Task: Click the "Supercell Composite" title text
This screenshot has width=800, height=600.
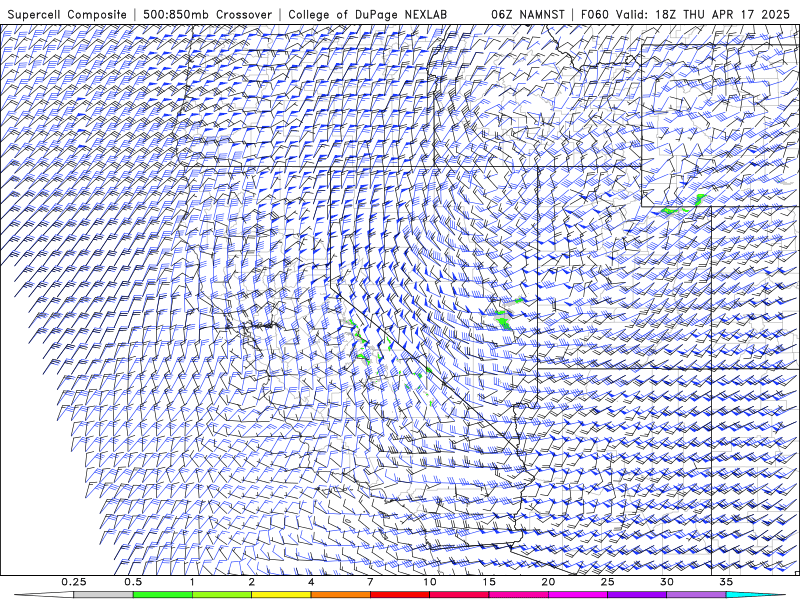Action: pos(67,14)
